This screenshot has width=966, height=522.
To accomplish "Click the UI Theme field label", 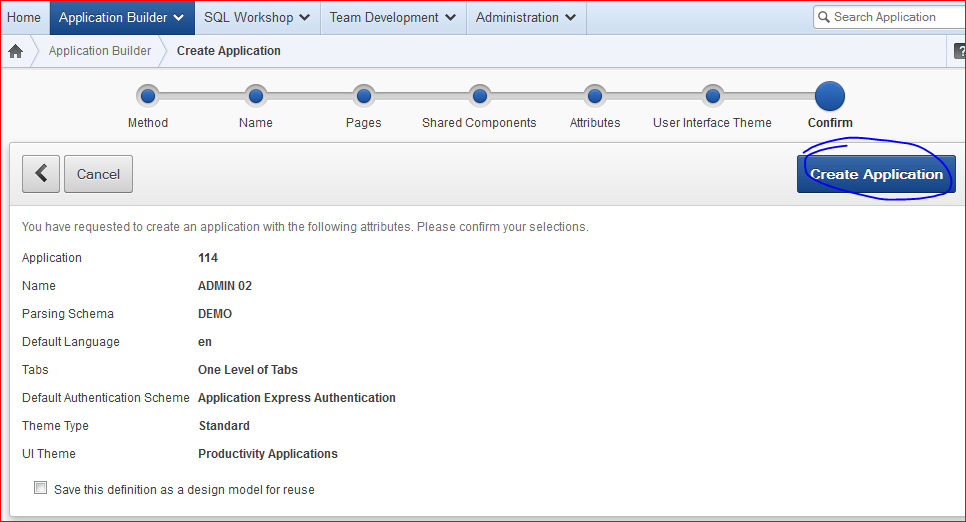I will pyautogui.click(x=49, y=454).
